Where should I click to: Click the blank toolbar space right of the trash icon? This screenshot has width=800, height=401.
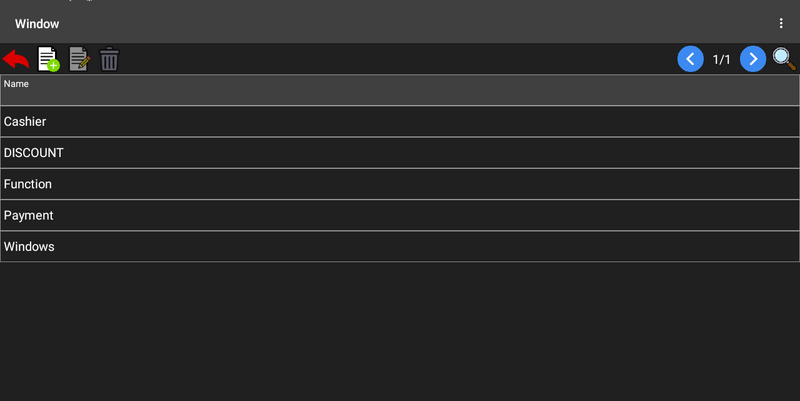coord(400,59)
